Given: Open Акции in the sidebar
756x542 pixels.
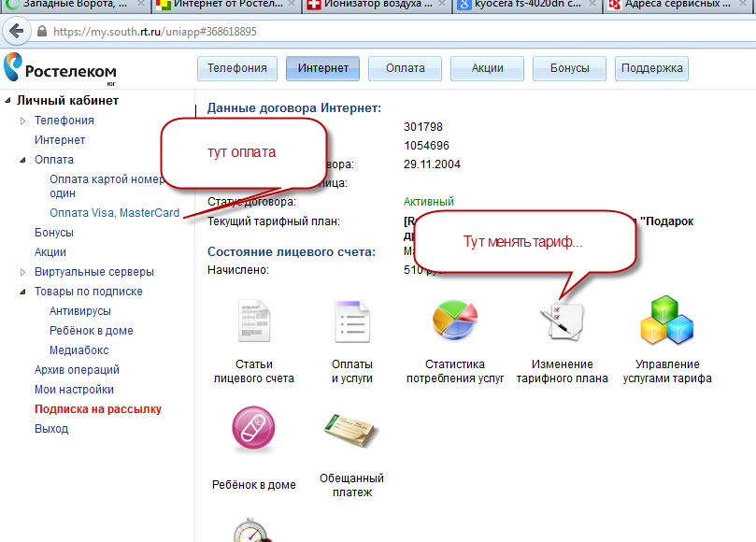Looking at the screenshot, I should pos(50,252).
